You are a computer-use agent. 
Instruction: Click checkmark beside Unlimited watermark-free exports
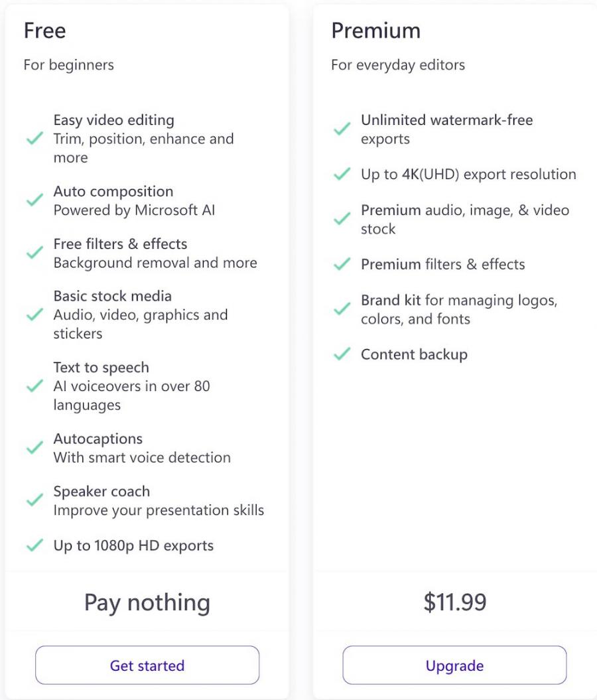pyautogui.click(x=342, y=129)
